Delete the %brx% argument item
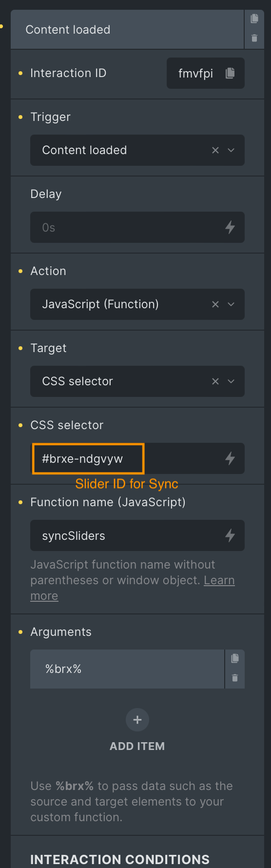271x868 pixels. point(235,678)
